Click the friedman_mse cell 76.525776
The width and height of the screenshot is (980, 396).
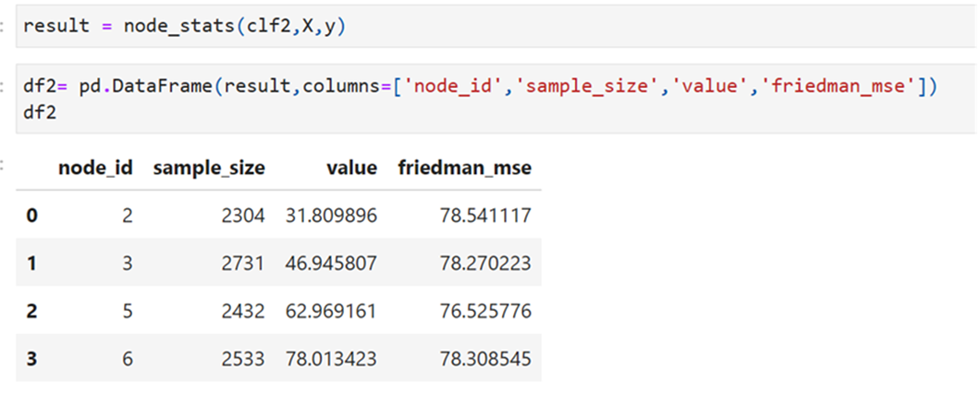point(485,311)
